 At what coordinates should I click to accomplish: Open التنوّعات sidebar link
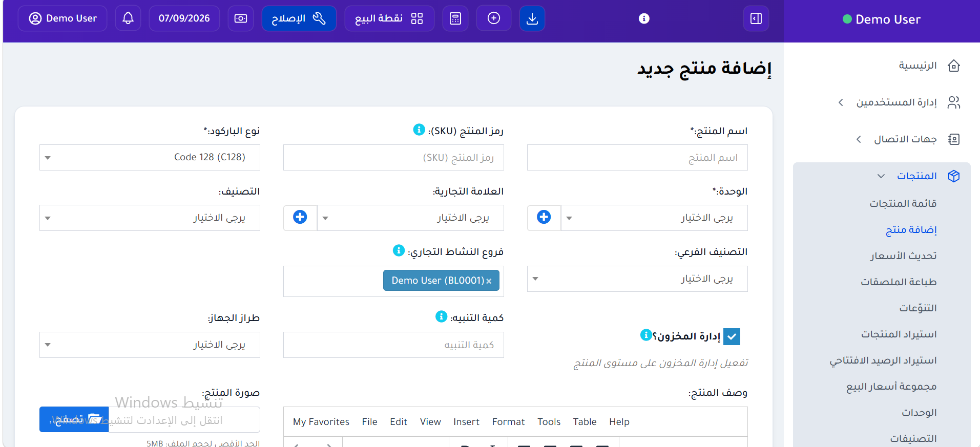[918, 308]
